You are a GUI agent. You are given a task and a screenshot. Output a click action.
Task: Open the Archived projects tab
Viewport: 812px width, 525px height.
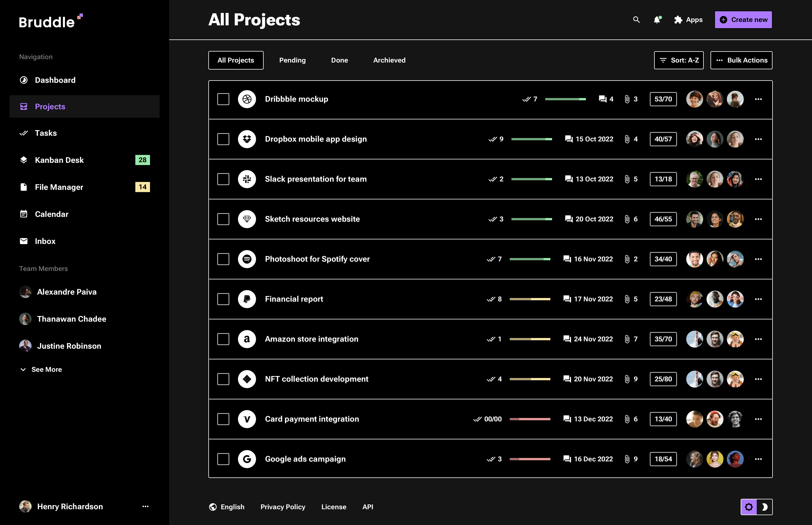[x=389, y=60]
